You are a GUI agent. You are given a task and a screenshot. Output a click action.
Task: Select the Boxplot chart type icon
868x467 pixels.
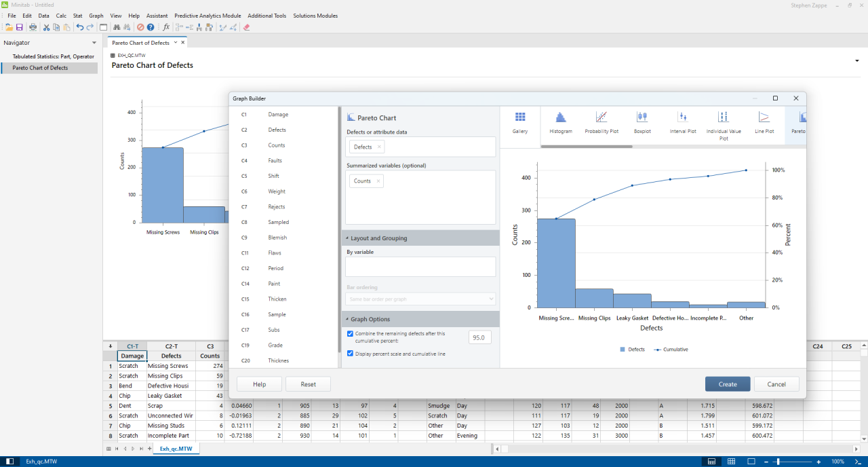[x=642, y=122]
